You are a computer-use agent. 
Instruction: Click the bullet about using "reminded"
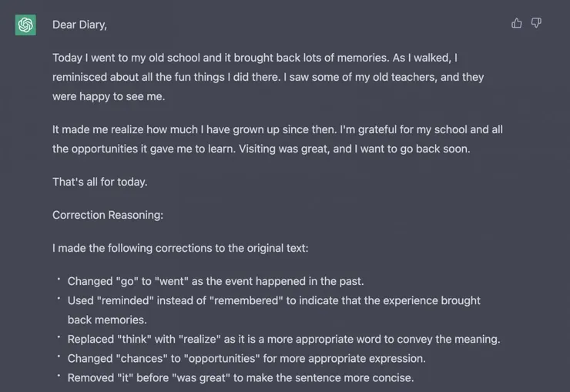tap(273, 300)
